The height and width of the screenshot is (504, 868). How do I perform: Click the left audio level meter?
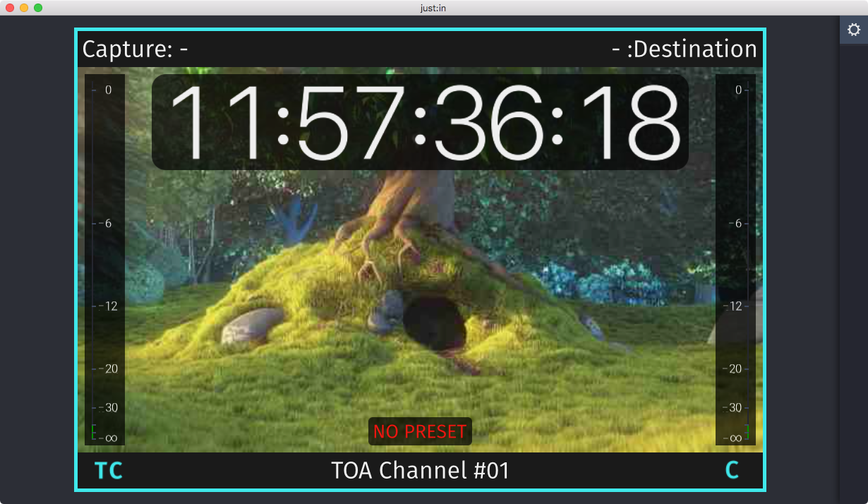(x=104, y=260)
